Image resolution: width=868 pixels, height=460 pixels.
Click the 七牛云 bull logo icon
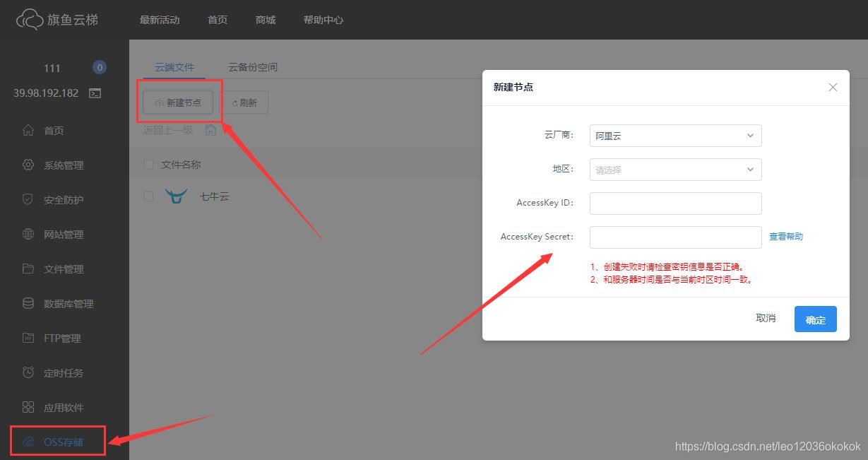[x=176, y=196]
